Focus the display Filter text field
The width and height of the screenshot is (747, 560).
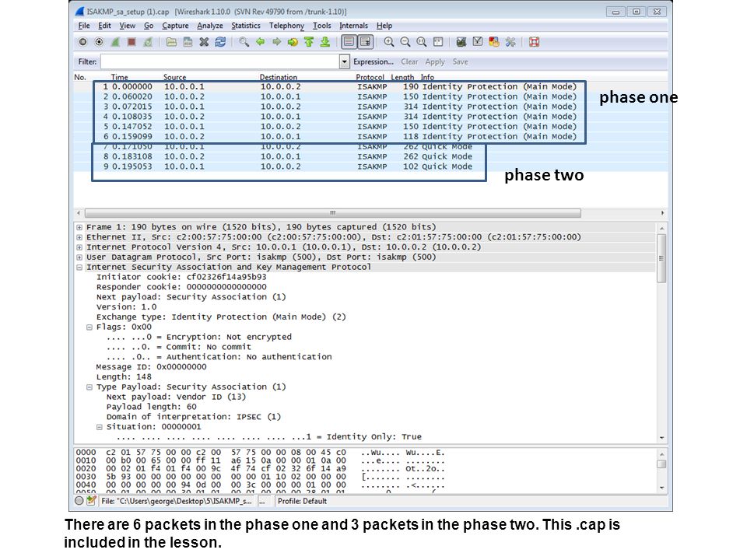coord(220,61)
